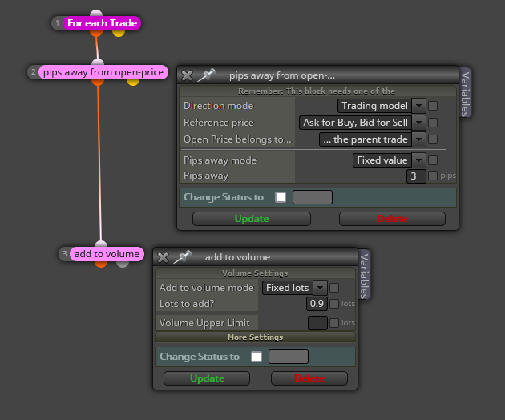
Task: Click yellow output of For each Trade
Action: tap(119, 33)
